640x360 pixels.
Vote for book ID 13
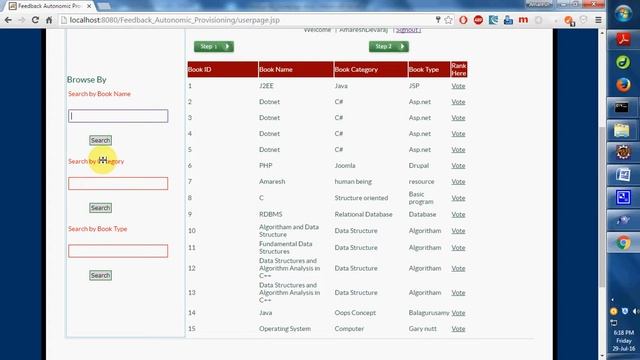pos(458,292)
